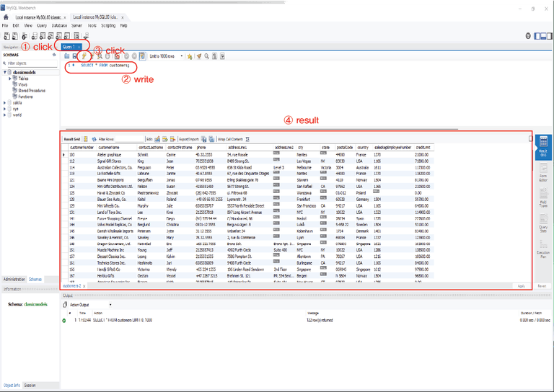Open Form Editor side panel button

point(543,173)
